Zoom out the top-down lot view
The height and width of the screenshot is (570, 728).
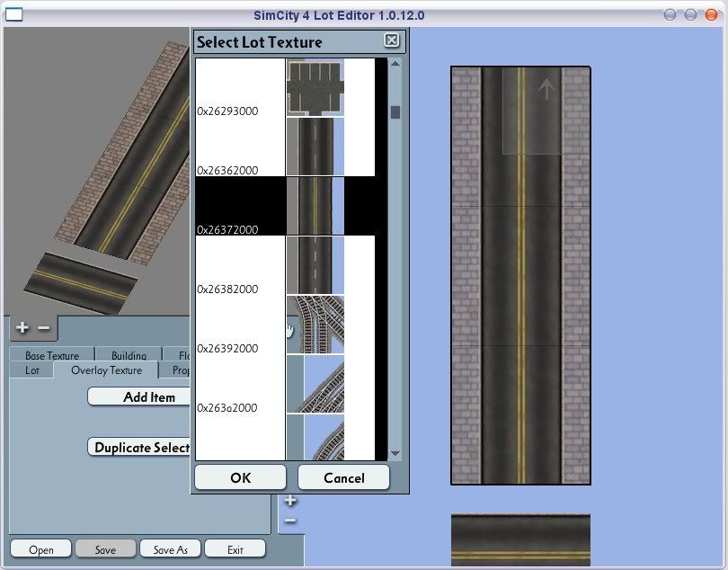290,521
